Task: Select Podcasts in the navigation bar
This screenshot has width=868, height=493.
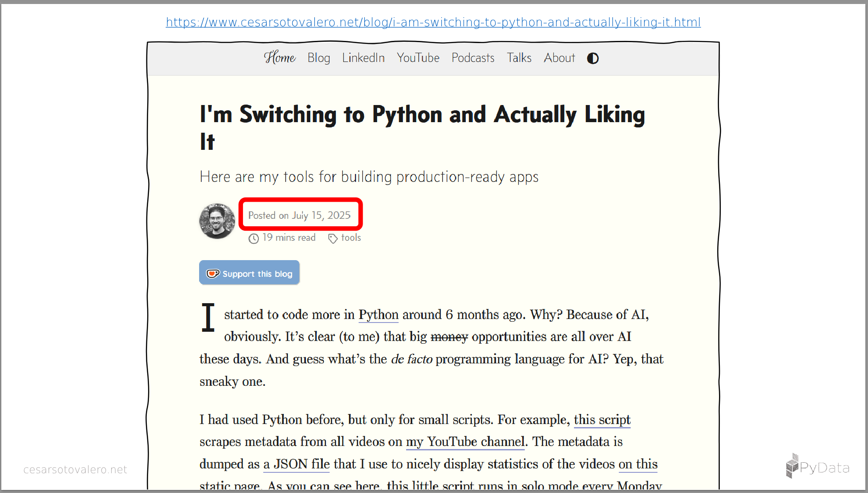Action: coord(473,58)
